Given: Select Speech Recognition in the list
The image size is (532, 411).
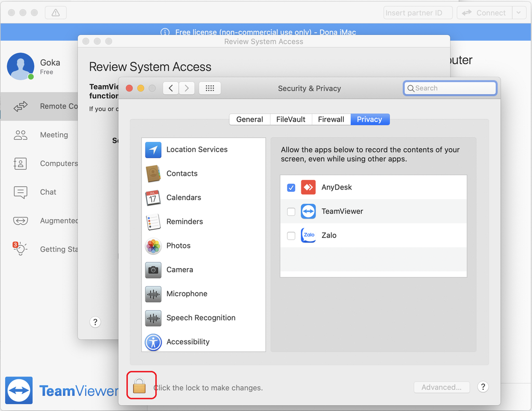Looking at the screenshot, I should pos(204,318).
